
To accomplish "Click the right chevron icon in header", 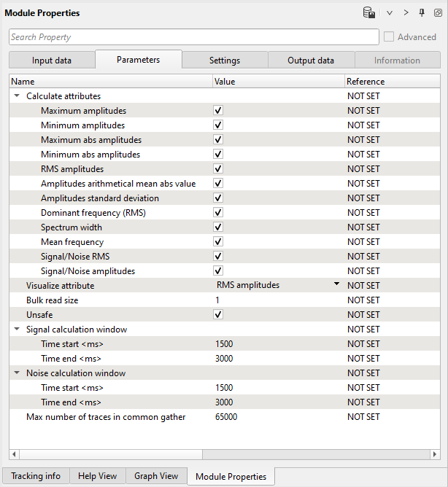I will pyautogui.click(x=406, y=13).
